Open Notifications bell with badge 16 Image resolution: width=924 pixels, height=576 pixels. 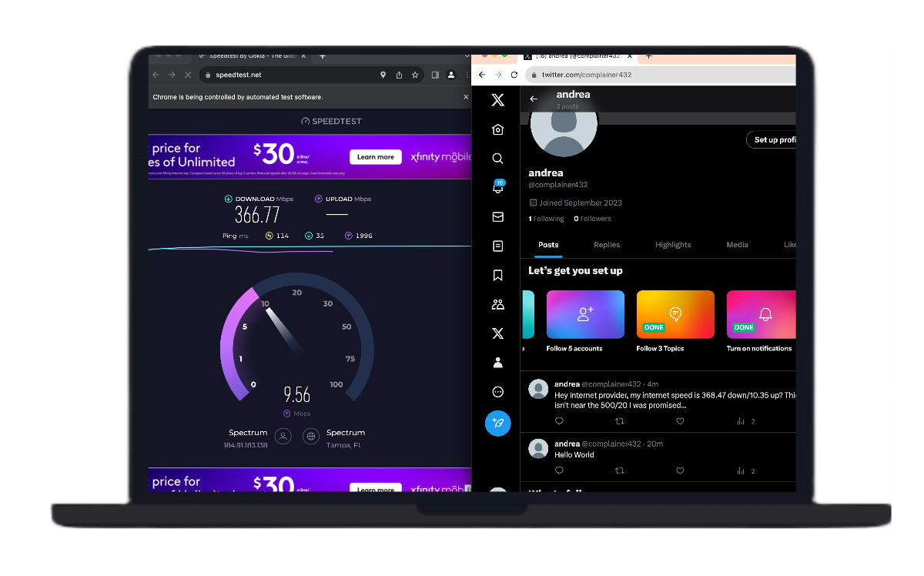497,187
